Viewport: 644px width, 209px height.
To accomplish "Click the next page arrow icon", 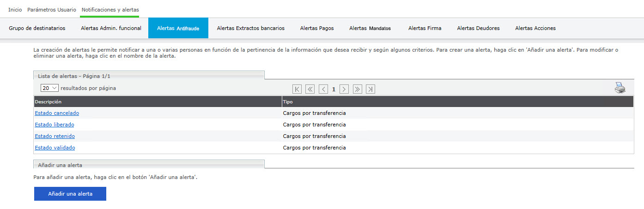I will (344, 89).
